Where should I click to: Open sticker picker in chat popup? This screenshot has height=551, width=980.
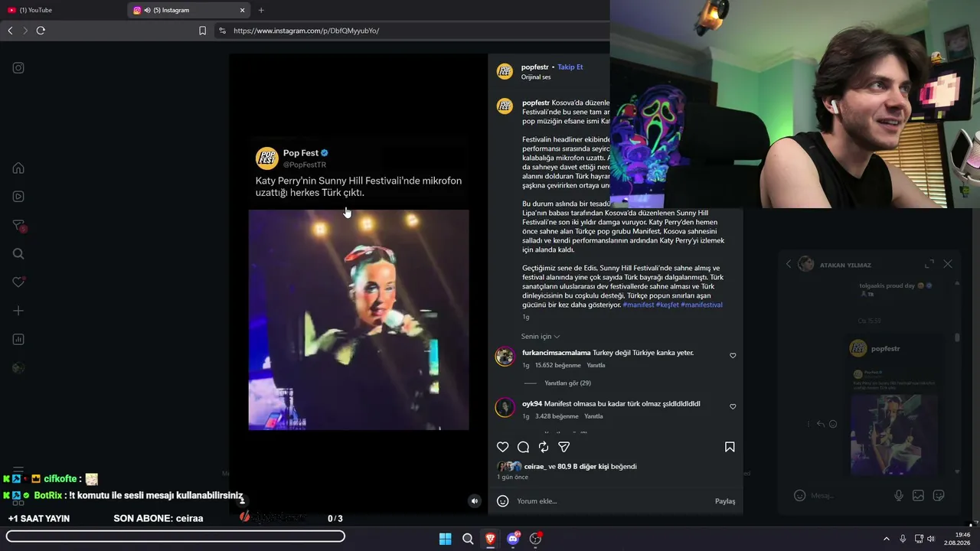(x=939, y=495)
